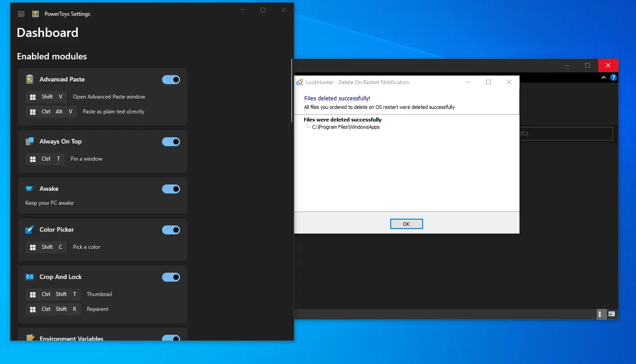Click the Win Ctrl Shift T shortcut chip
This screenshot has height=364, width=636.
tap(53, 294)
